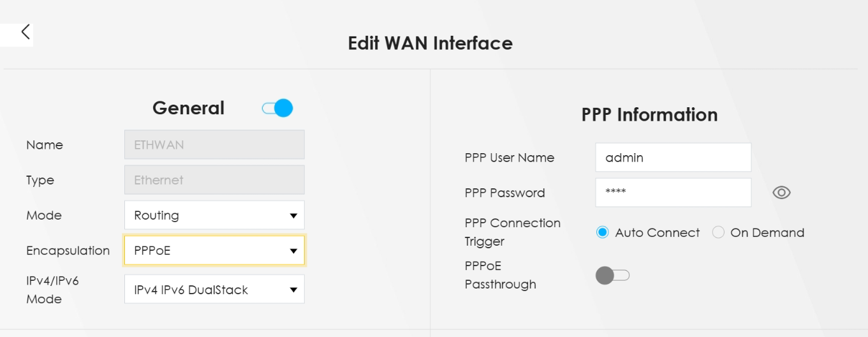The height and width of the screenshot is (337, 868).
Task: Select the Auto Connect radio button
Action: (603, 233)
